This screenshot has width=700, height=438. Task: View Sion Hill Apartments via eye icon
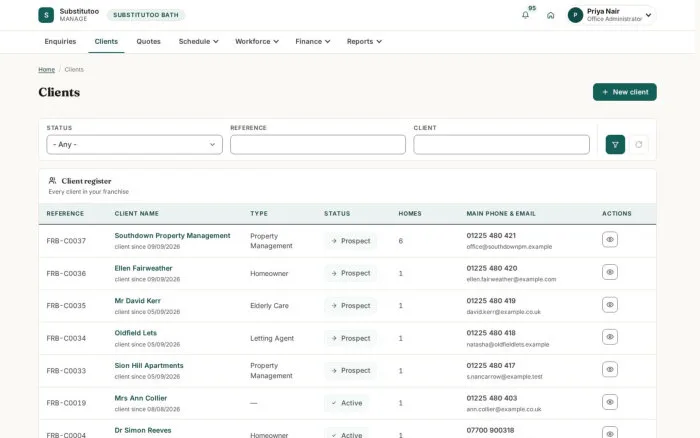click(610, 369)
